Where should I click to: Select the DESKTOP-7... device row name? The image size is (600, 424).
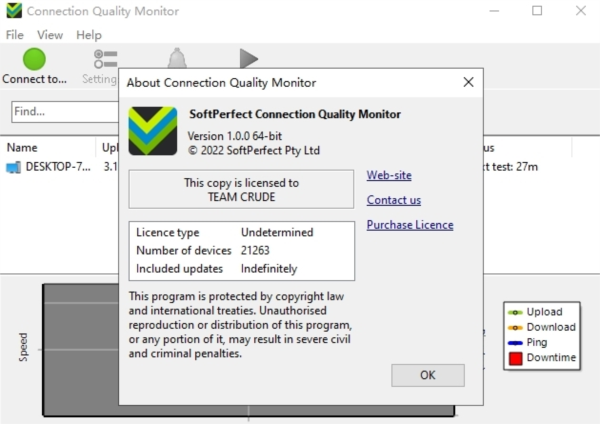tap(58, 167)
